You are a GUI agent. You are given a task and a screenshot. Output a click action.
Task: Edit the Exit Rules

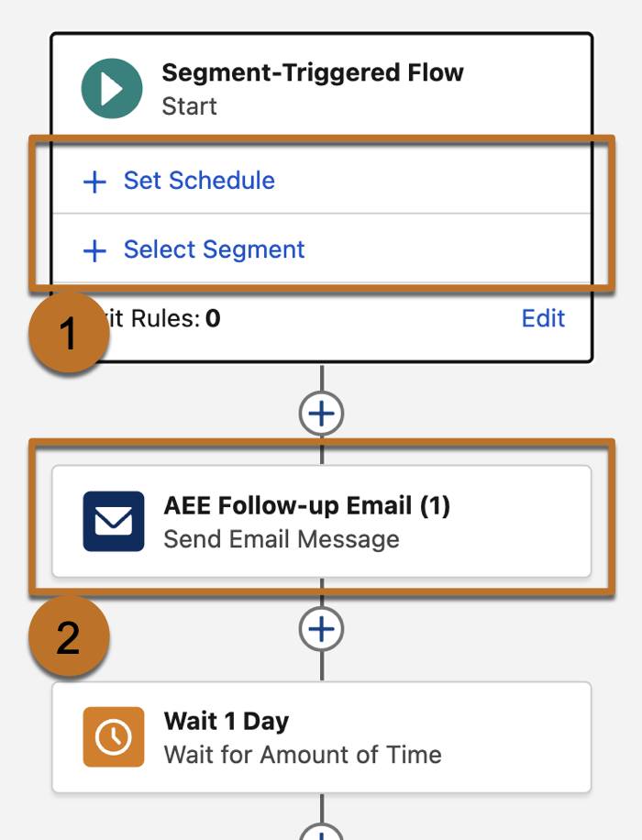click(x=545, y=318)
